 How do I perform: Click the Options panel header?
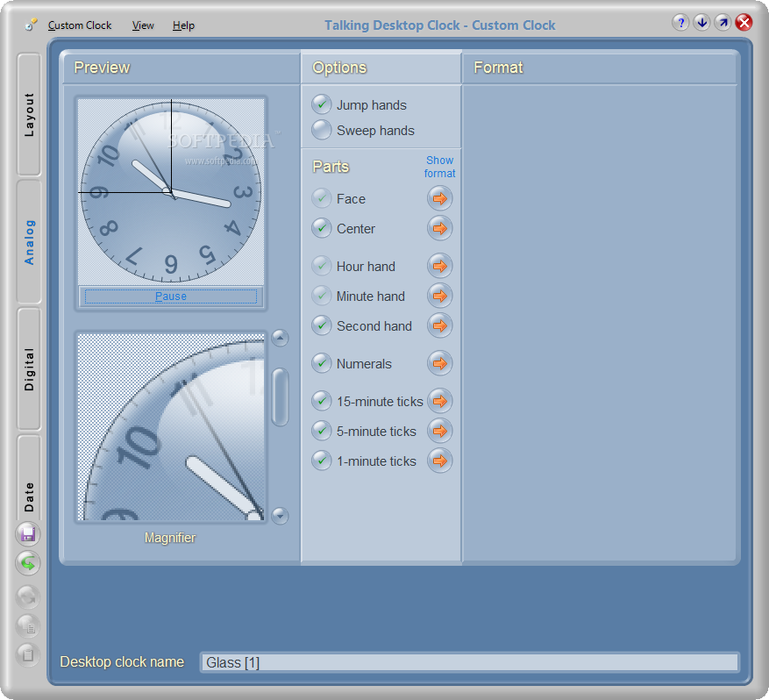(x=381, y=68)
